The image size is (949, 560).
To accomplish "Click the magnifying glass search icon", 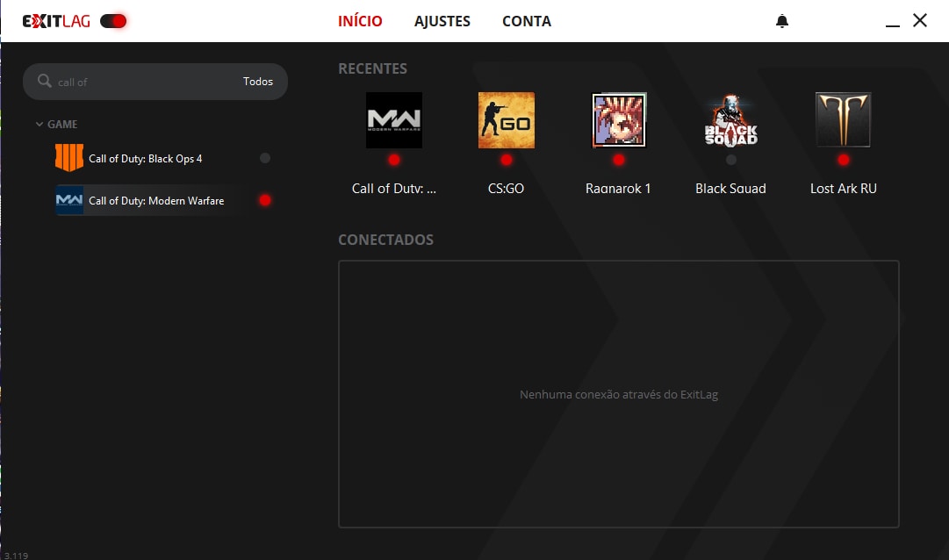I will pyautogui.click(x=45, y=82).
